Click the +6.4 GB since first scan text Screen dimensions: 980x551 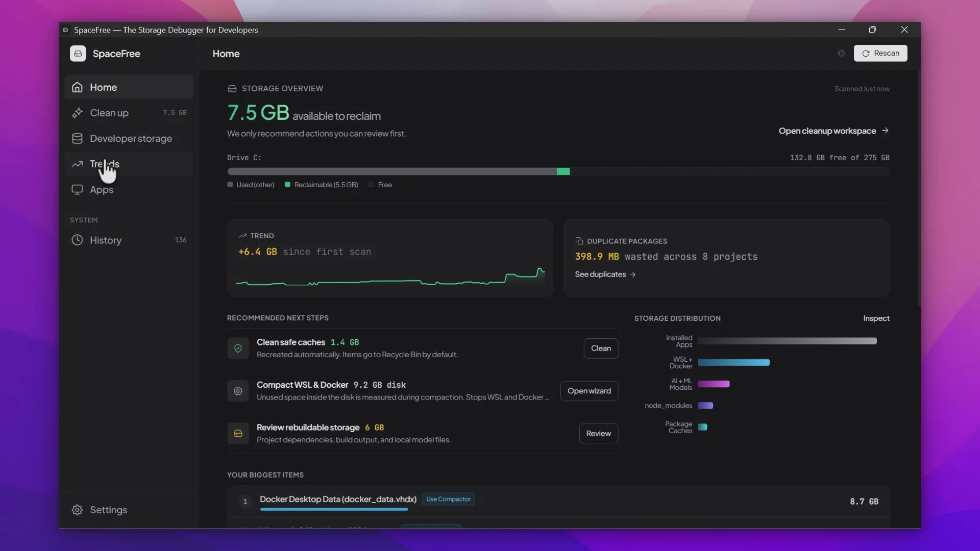click(x=305, y=252)
